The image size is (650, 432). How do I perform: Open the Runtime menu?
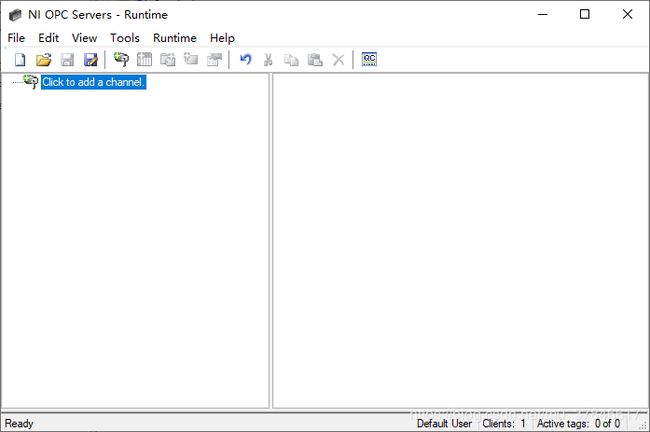(175, 38)
